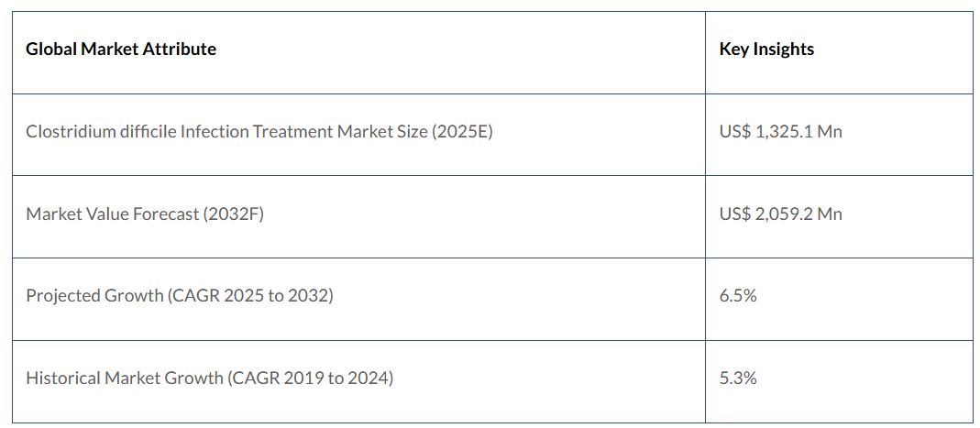Click the 'Global Market Attribute' header cell

121,49
